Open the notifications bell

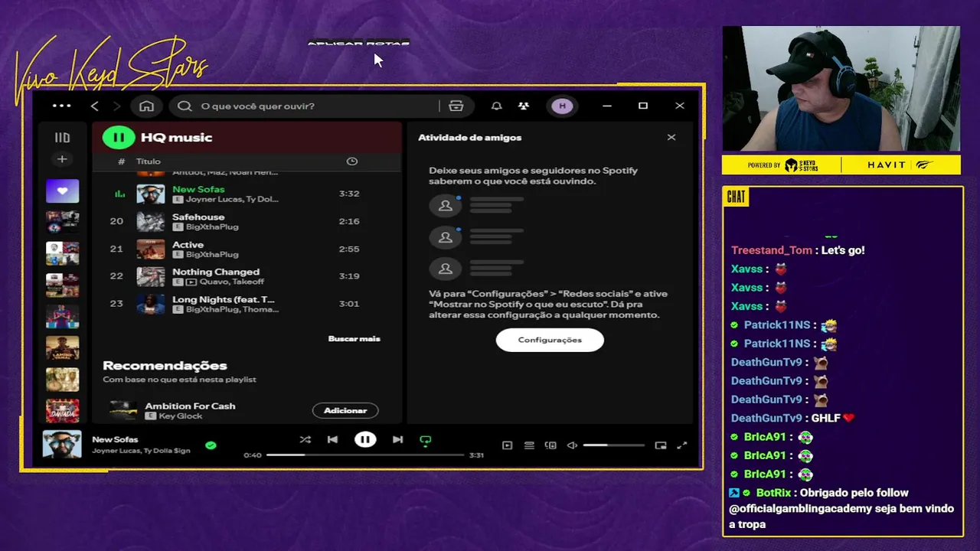(497, 106)
